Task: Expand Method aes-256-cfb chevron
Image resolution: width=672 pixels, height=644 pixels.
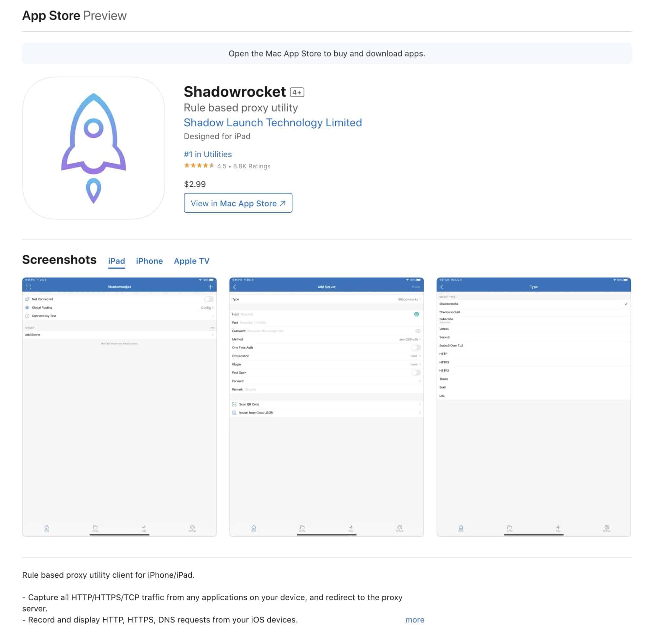Action: point(420,339)
